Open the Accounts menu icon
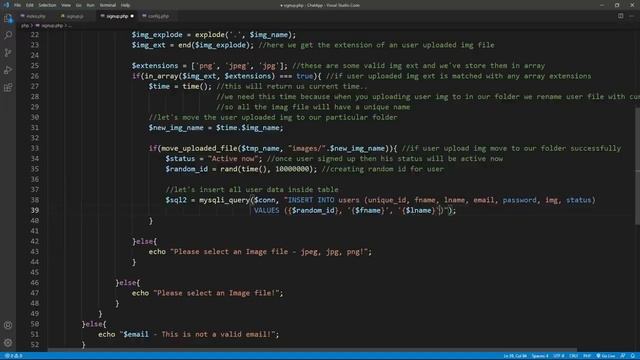Screen dimensions: 640x360 click(x=8, y=325)
